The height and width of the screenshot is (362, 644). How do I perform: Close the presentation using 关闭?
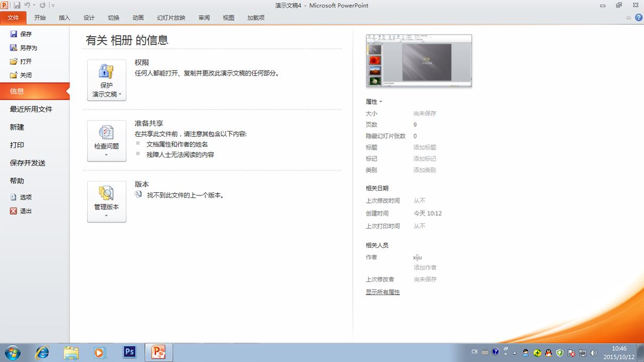(x=21, y=75)
